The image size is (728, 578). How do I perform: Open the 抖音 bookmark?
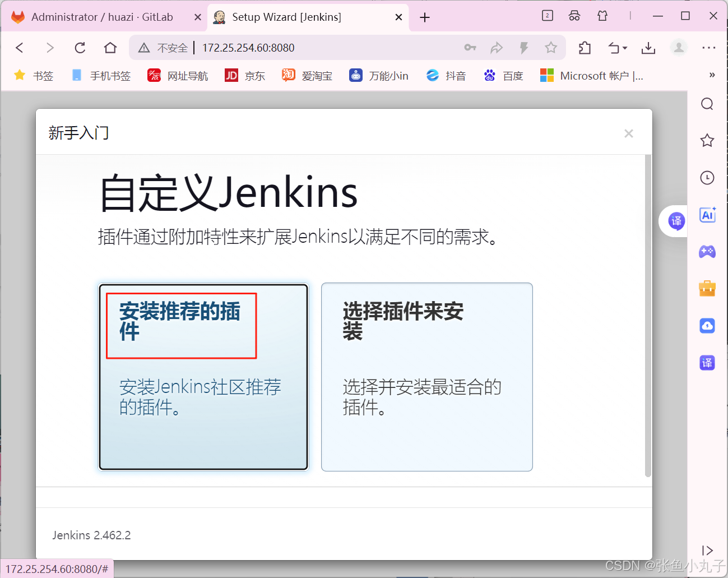(x=446, y=76)
